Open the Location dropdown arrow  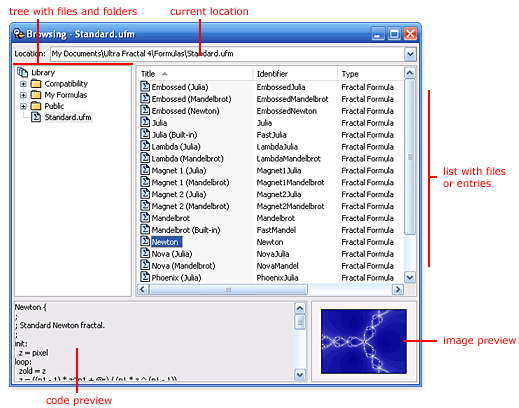click(410, 54)
